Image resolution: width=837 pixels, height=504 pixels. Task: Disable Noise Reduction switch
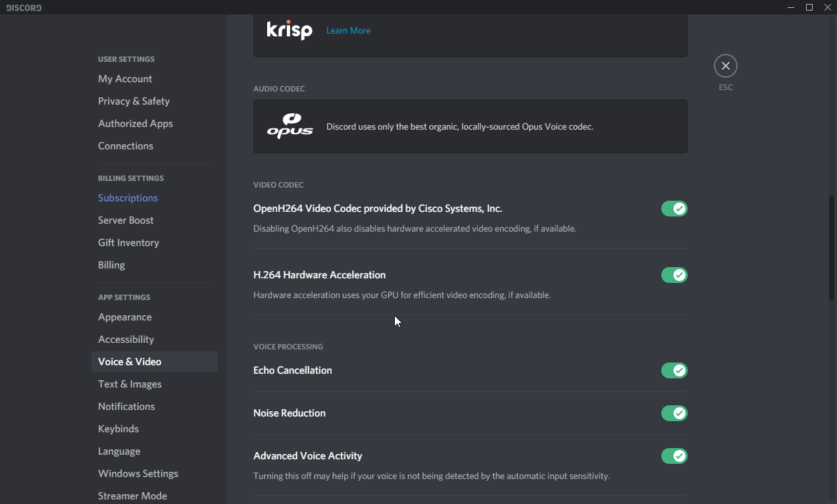tap(674, 413)
